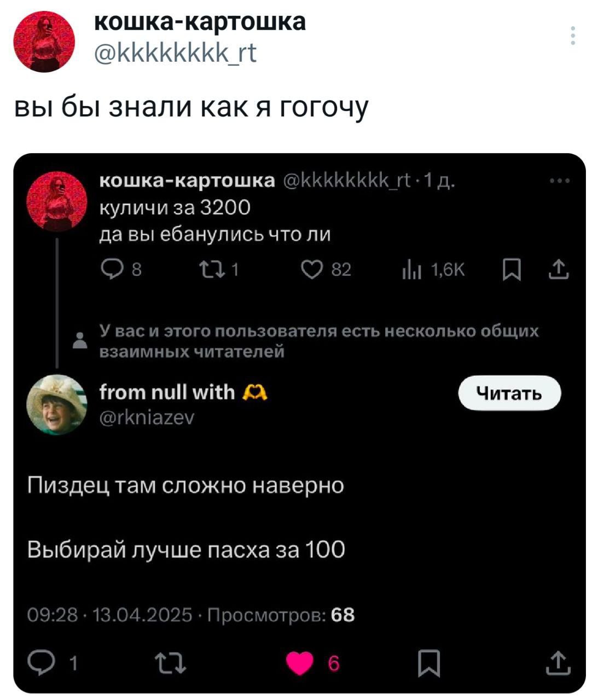
Task: Open the three-dot menu on the top post
Action: 573,36
